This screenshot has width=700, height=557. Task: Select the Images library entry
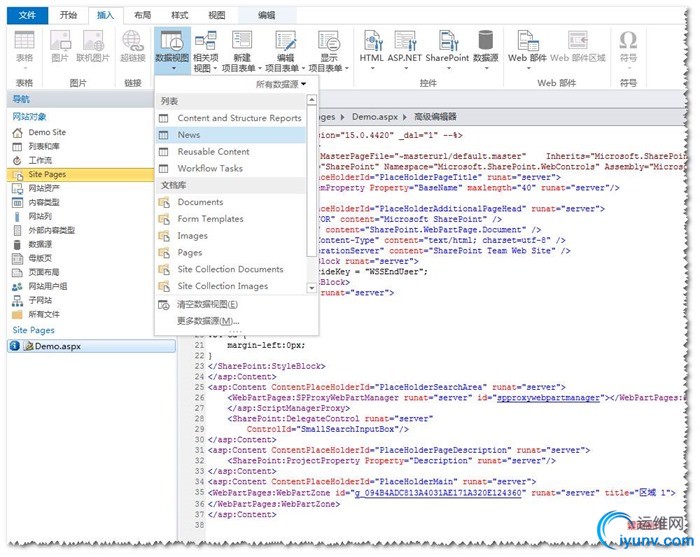231,236
